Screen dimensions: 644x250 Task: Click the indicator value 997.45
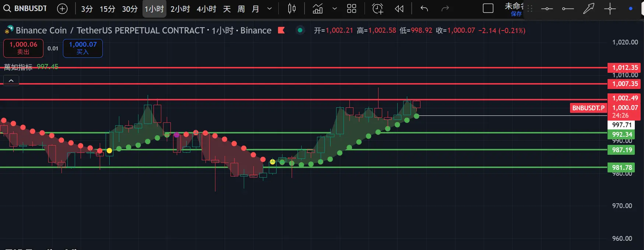(x=47, y=67)
